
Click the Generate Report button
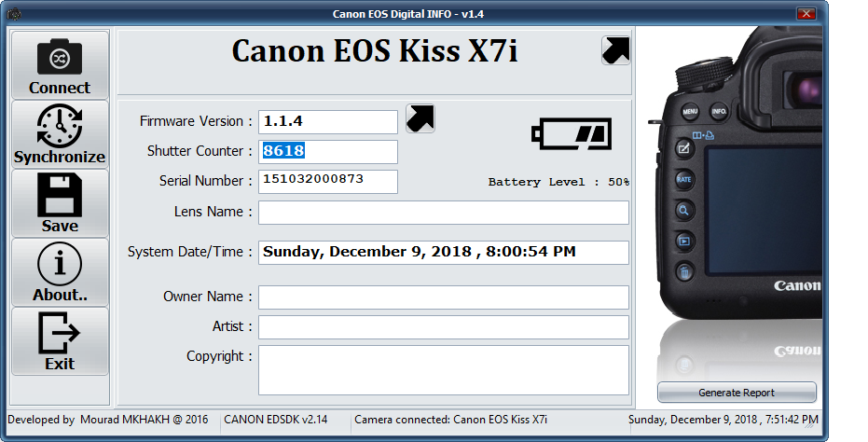(737, 393)
